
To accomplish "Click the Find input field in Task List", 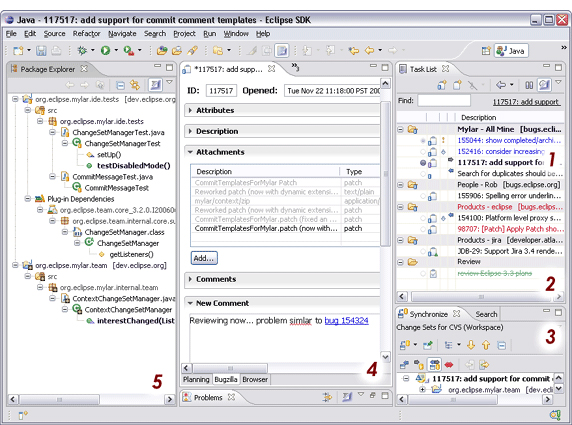I will [x=444, y=101].
